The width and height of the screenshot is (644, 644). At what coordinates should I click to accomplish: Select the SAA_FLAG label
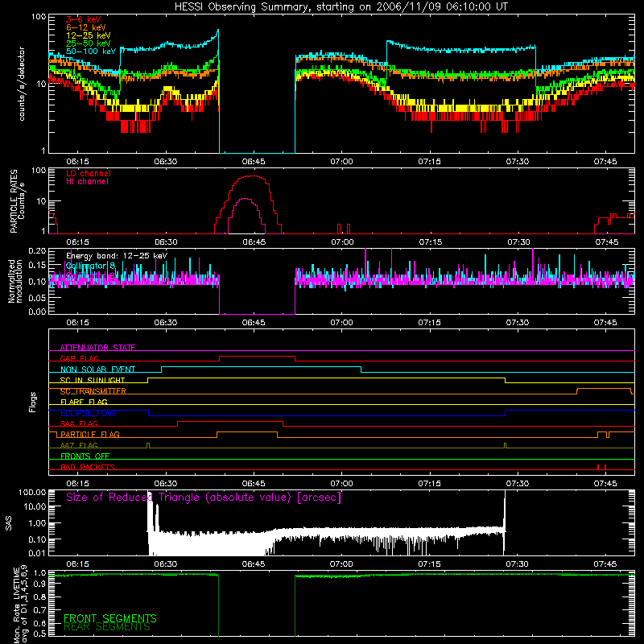79,423
